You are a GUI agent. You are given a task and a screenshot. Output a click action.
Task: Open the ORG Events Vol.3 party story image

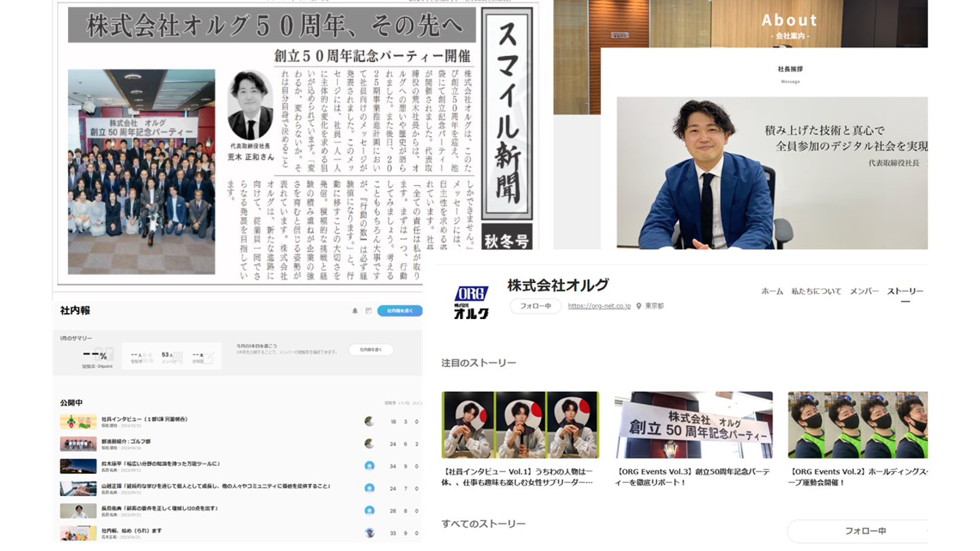pyautogui.click(x=693, y=425)
